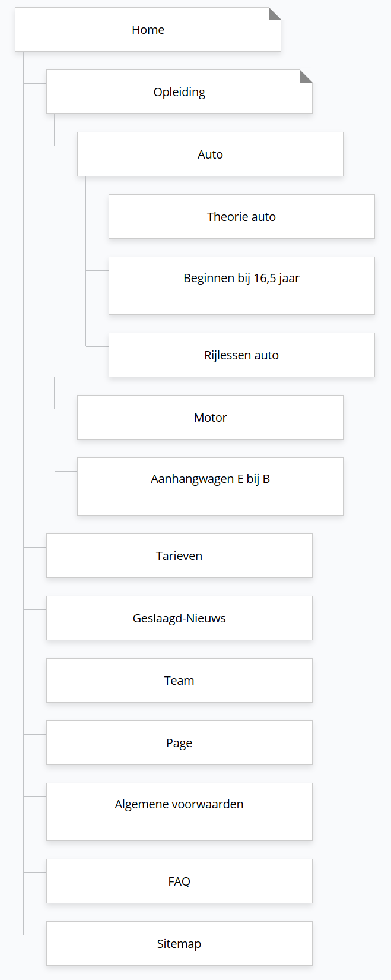Click the folded corner icon on Home
Image resolution: width=391 pixels, height=980 pixels.
point(275,13)
